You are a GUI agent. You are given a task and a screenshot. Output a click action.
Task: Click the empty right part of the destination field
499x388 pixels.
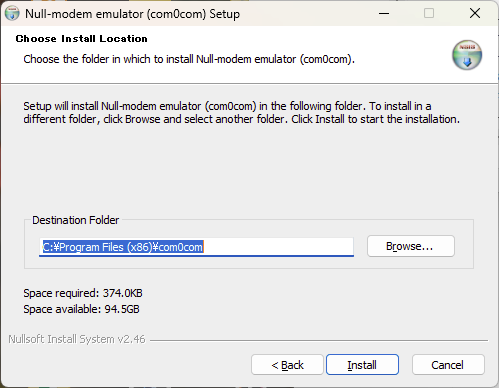pos(278,247)
